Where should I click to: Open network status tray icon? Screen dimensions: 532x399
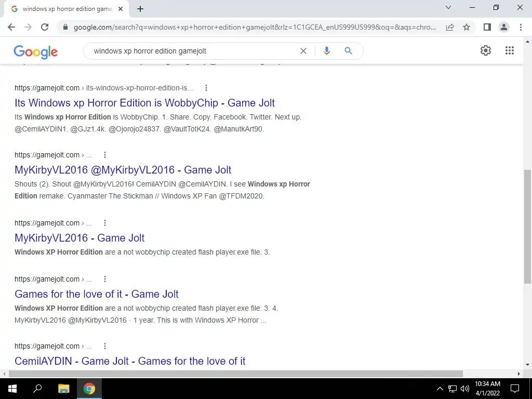[x=453, y=389]
